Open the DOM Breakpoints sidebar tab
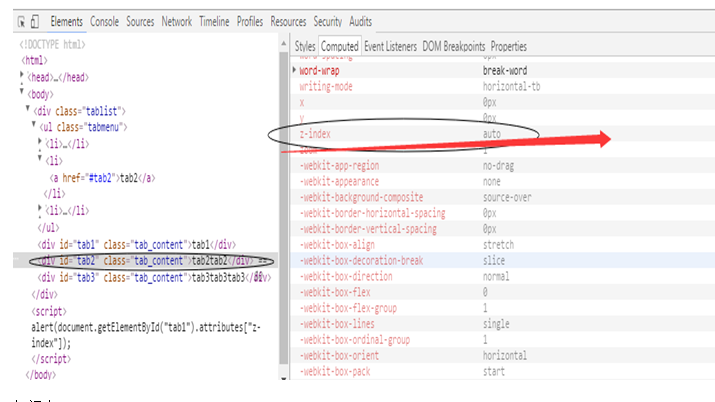The image size is (715, 402). [454, 46]
